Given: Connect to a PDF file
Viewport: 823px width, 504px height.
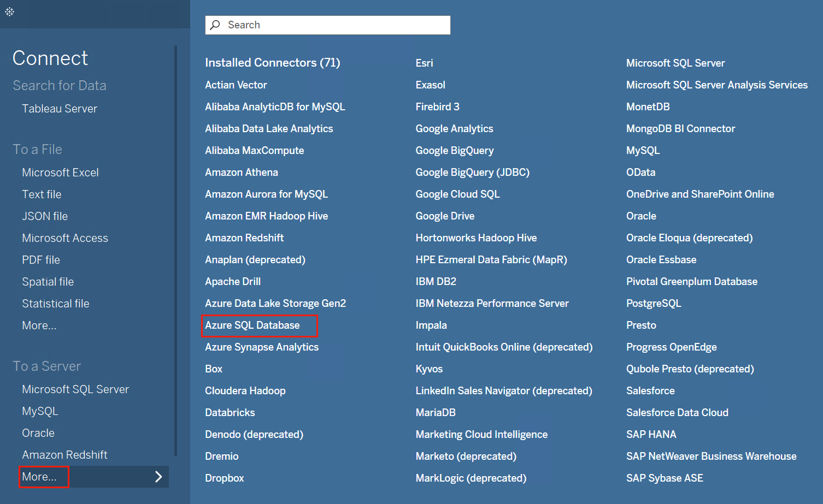Looking at the screenshot, I should [x=41, y=259].
